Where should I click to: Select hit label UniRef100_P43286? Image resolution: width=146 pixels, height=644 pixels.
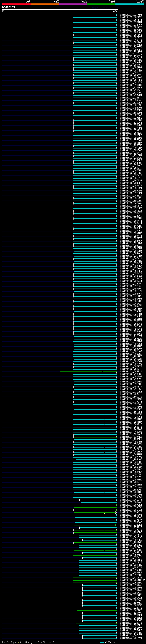(131, 432)
